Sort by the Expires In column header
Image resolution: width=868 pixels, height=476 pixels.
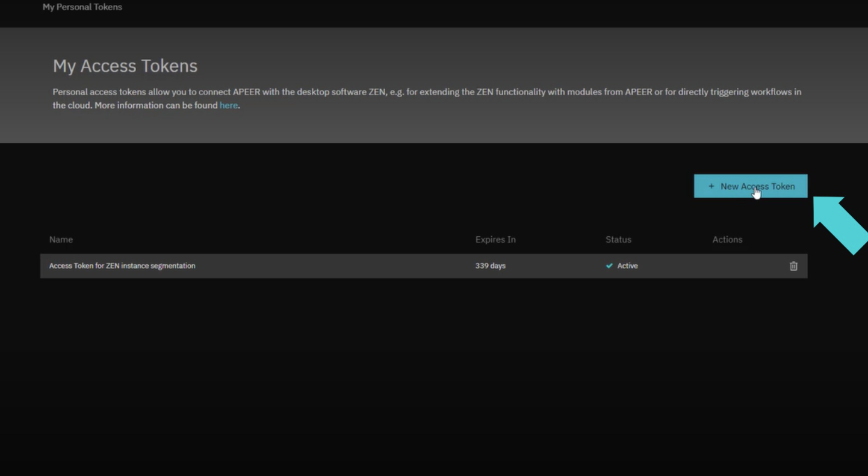[495, 239]
